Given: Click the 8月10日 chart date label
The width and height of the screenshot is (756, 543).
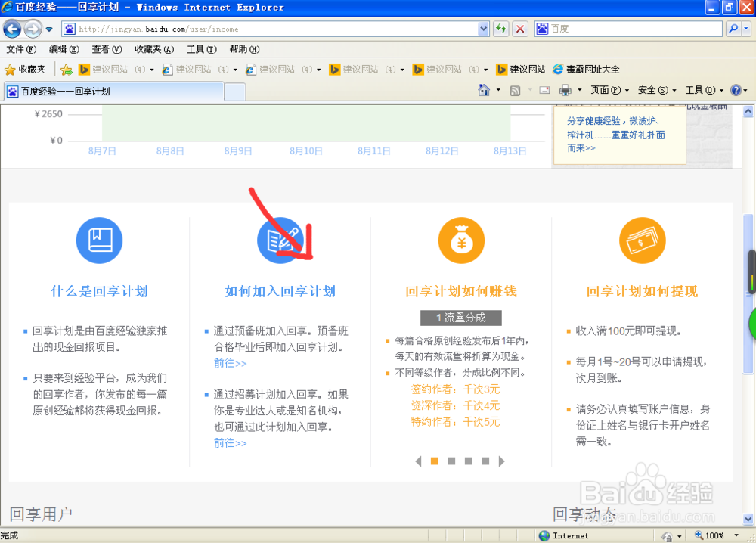Looking at the screenshot, I should click(306, 151).
